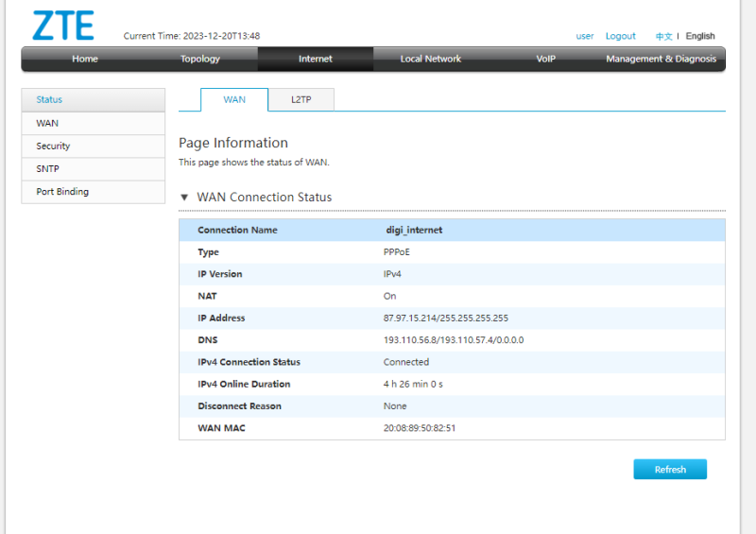The image size is (756, 534).
Task: Select the Internet menu
Action: coord(316,59)
